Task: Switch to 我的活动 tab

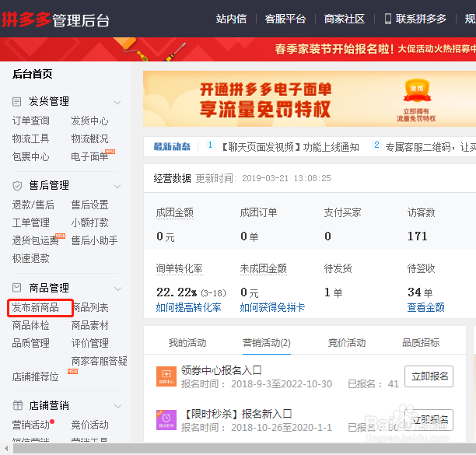Action: [x=187, y=343]
